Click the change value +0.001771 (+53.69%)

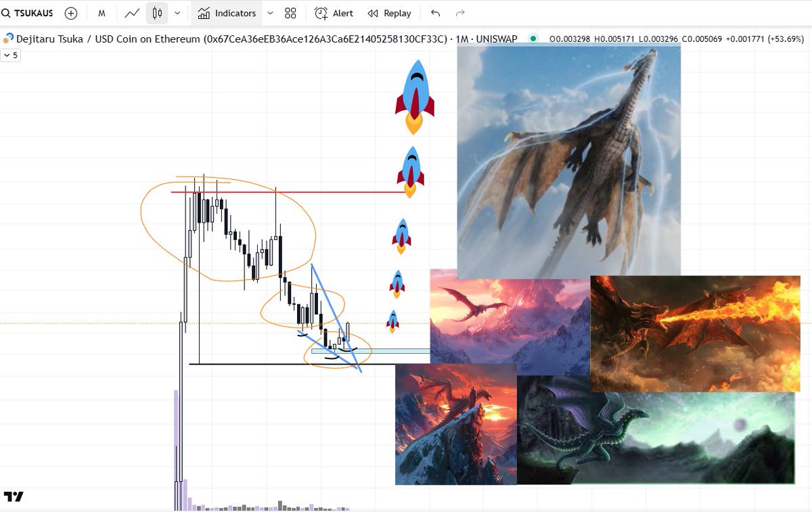coord(767,39)
